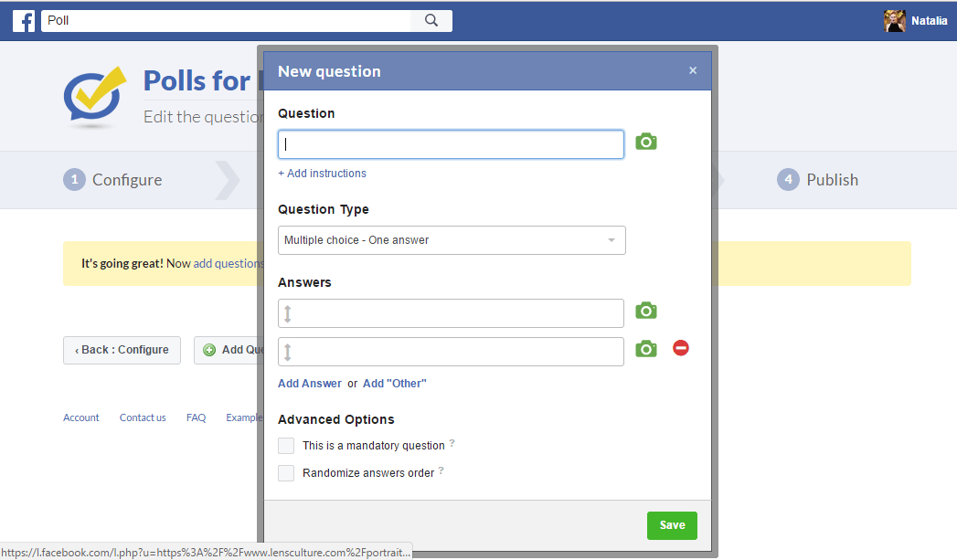The height and width of the screenshot is (560, 957).
Task: Focus the Question text input field
Action: tap(451, 144)
